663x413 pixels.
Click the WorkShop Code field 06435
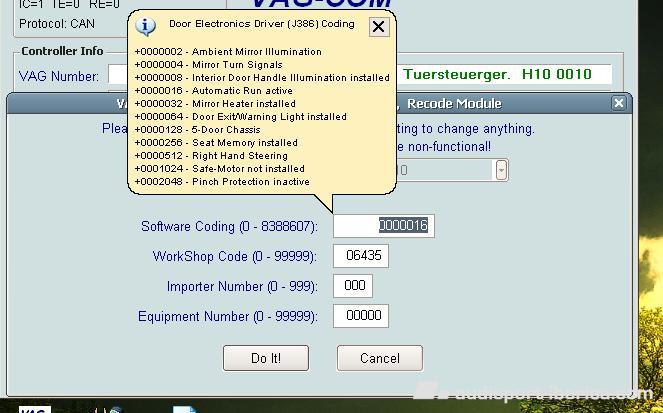pyautogui.click(x=361, y=256)
